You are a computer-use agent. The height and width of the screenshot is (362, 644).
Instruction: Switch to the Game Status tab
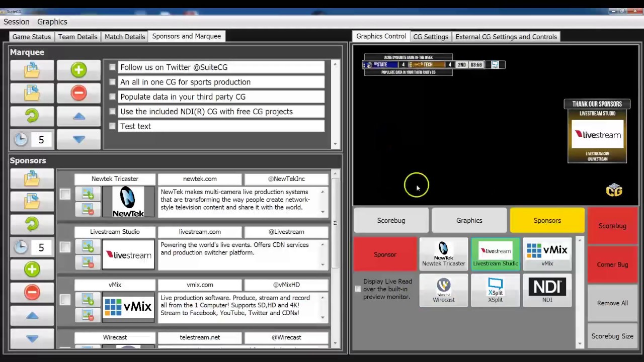tap(32, 37)
